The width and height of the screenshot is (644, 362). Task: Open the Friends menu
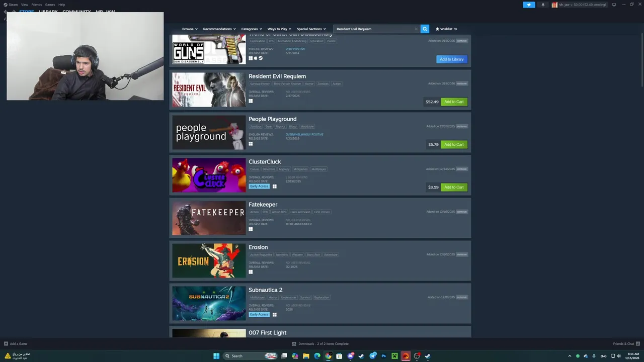(x=37, y=5)
